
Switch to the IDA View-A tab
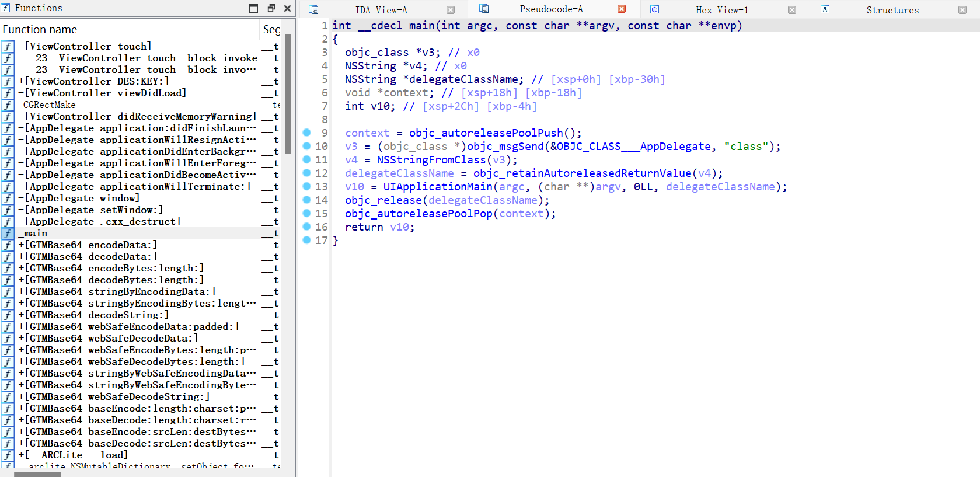[381, 10]
